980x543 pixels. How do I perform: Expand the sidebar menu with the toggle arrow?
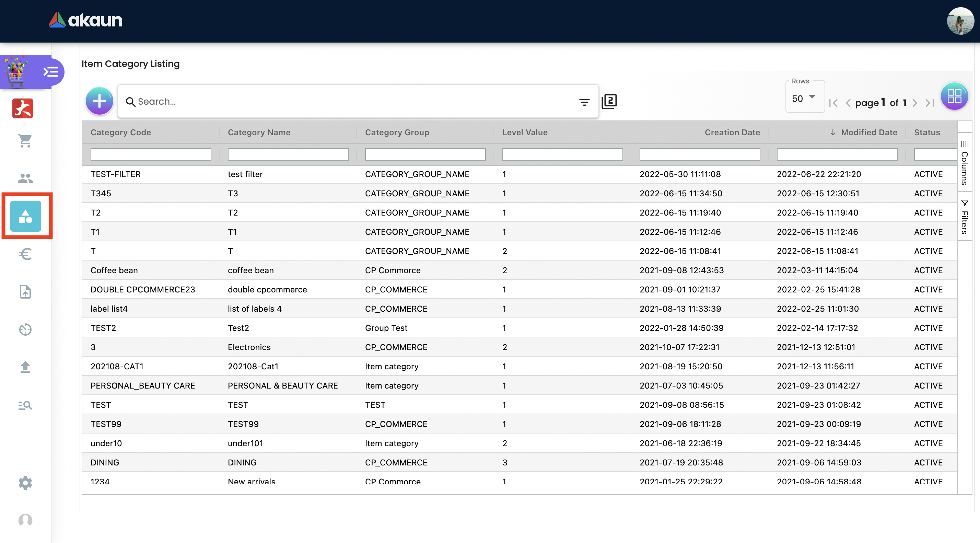(x=50, y=72)
